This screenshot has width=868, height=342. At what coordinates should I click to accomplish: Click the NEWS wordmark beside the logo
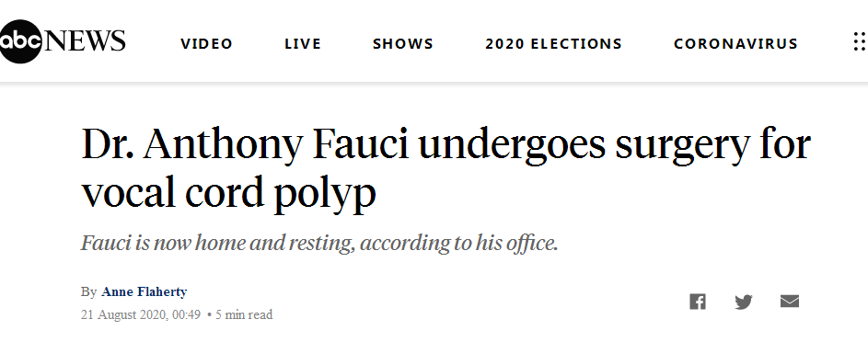click(x=84, y=41)
